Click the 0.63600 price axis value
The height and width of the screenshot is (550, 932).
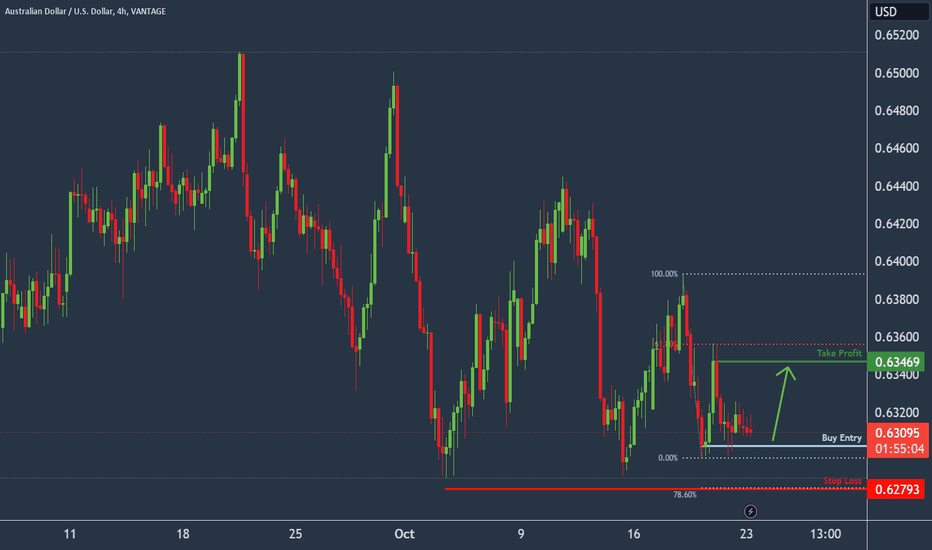(x=896, y=337)
